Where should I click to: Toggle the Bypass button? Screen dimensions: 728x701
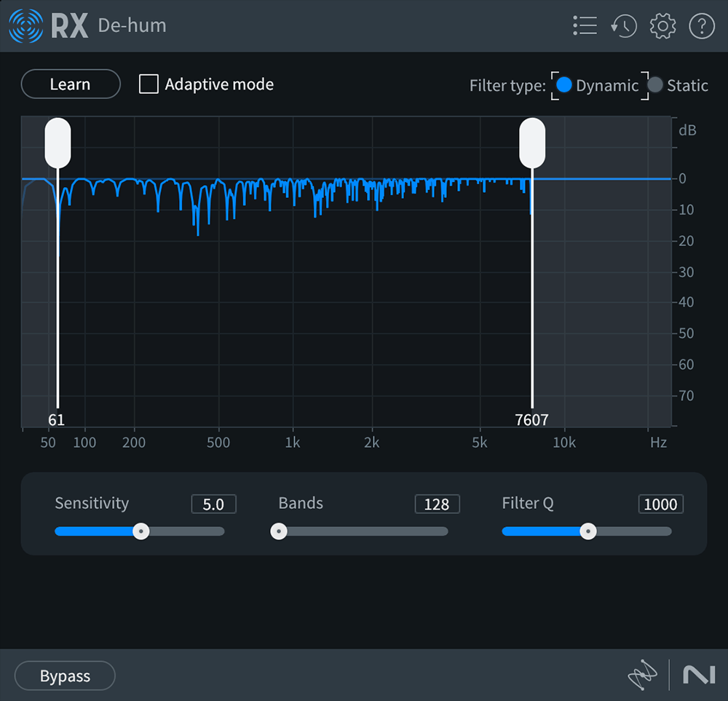64,676
